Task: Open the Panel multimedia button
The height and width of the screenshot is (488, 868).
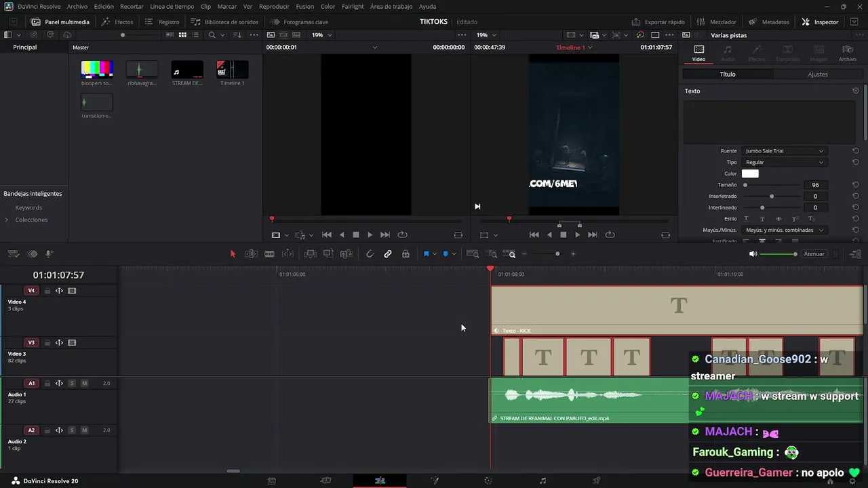Action: [x=60, y=22]
